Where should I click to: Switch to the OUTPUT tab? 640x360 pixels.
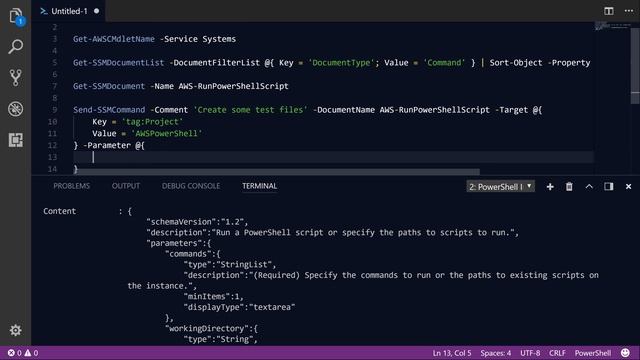tap(126, 186)
